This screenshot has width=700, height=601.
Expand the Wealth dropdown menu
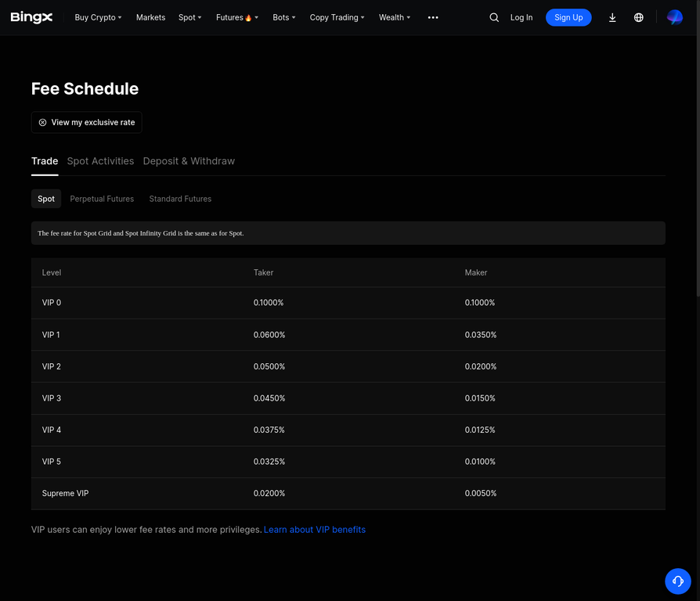(x=394, y=17)
